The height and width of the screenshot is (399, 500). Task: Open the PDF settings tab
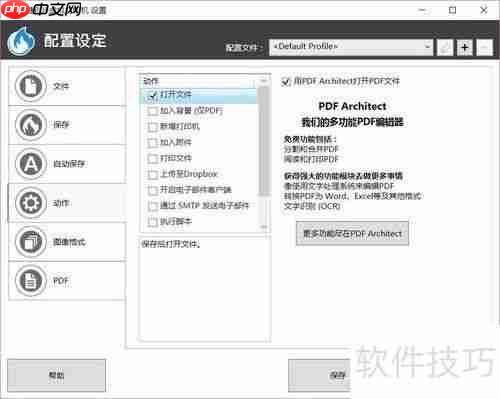67,281
